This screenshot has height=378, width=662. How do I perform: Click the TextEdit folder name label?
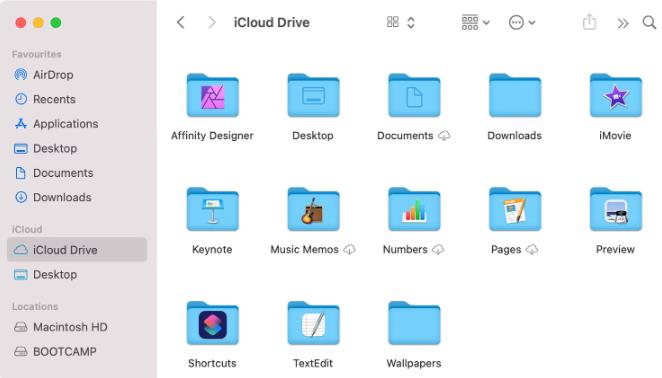coord(313,363)
